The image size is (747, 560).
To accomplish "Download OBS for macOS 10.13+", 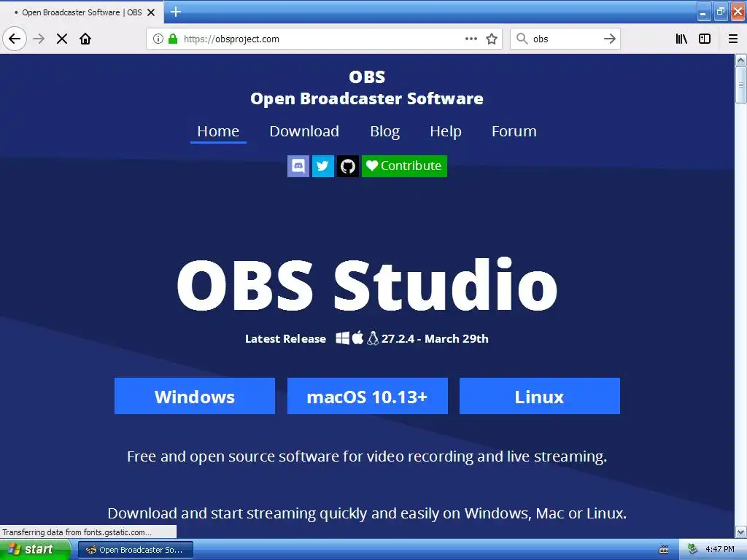I will pos(368,396).
